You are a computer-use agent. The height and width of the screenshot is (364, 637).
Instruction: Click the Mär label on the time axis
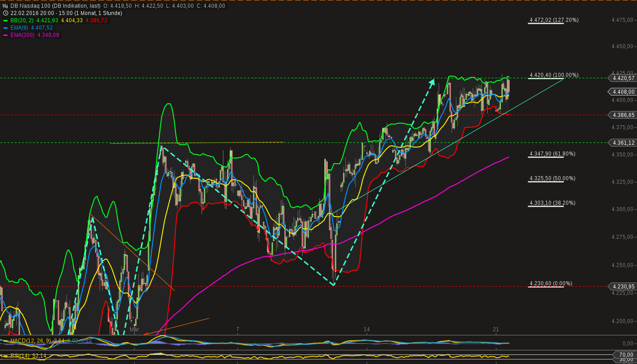135,329
